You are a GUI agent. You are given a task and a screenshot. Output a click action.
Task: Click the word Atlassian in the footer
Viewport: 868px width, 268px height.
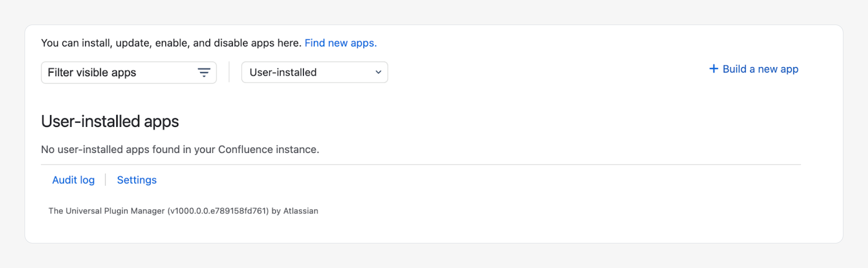pos(301,211)
